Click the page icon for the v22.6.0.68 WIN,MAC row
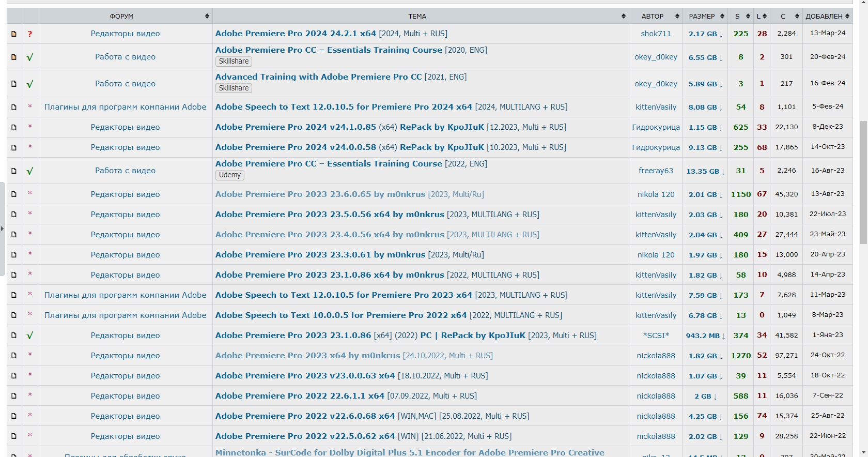This screenshot has height=457, width=868. (14, 416)
